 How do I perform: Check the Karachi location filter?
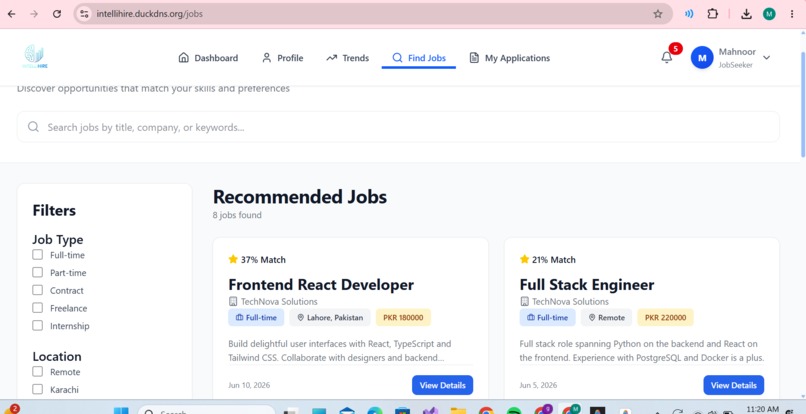[x=38, y=389]
